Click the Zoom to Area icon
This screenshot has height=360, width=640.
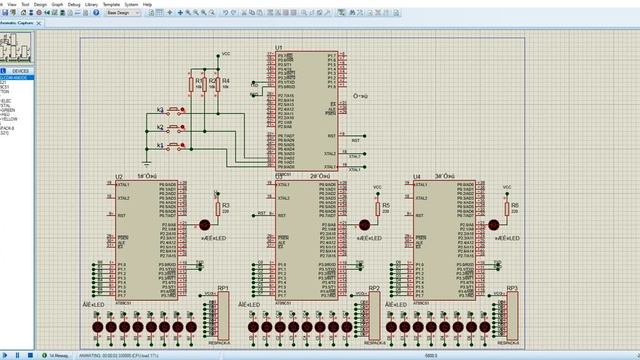click(x=212, y=13)
